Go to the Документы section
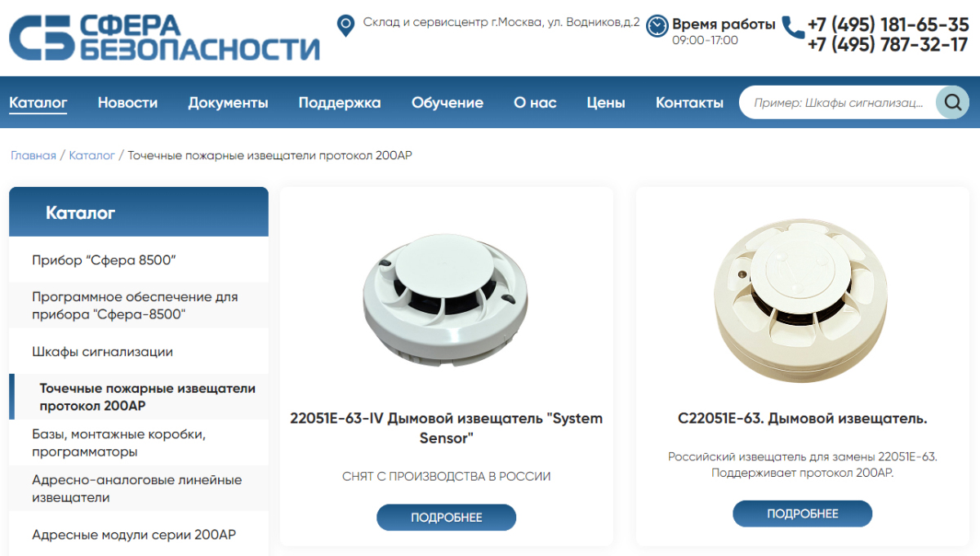Viewport: 980px width, 556px height. (228, 103)
